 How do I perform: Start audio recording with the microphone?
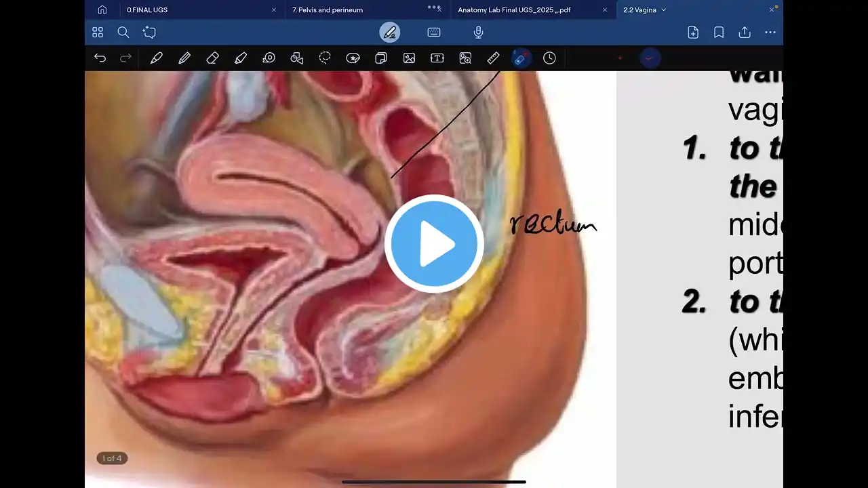tap(478, 32)
